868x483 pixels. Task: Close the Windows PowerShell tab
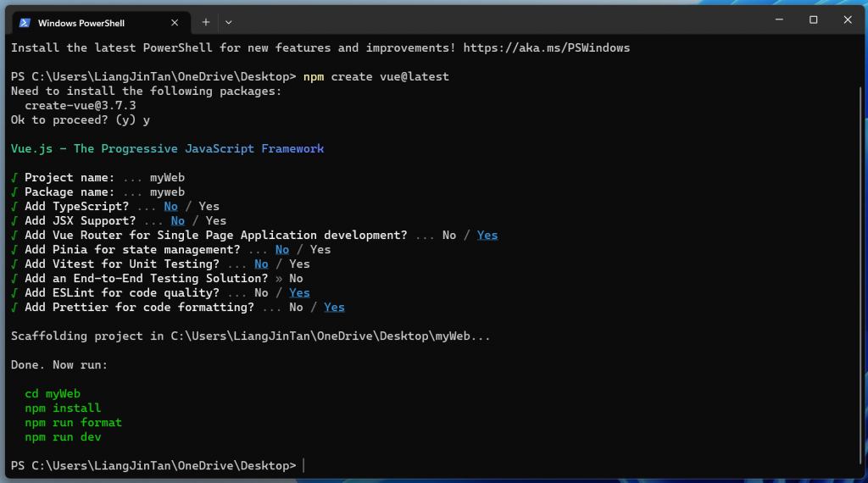click(x=175, y=23)
